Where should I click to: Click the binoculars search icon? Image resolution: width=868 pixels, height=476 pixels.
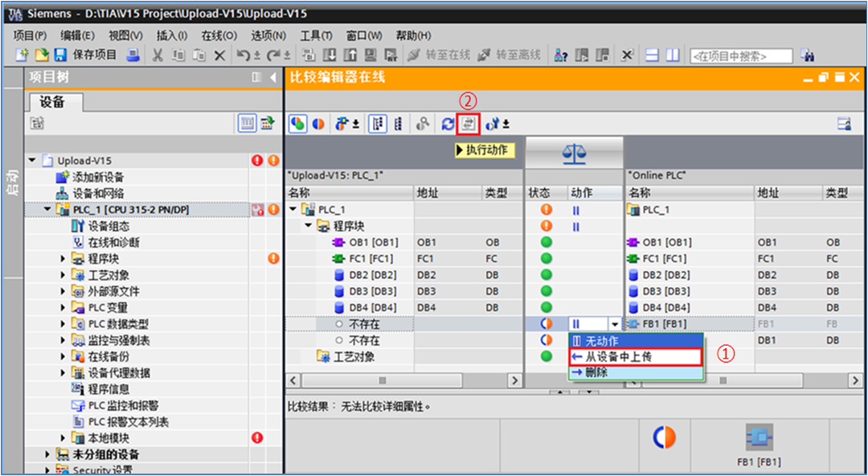809,55
